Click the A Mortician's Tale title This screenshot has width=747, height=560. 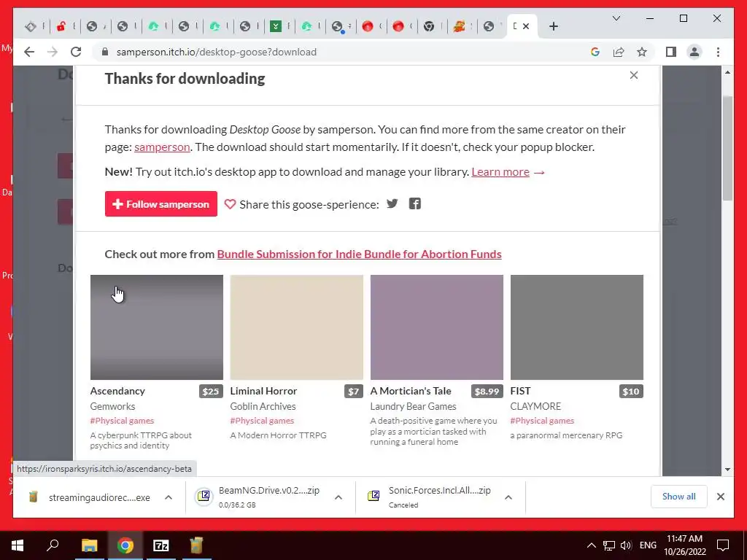tap(411, 391)
